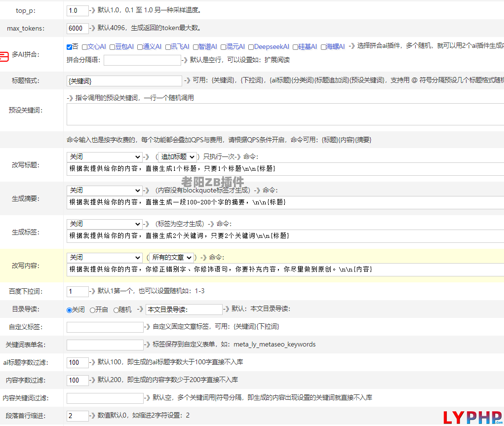Tick the 否 checkbox for 多AI拼合
Screen dimensions: 504x426
point(69,47)
